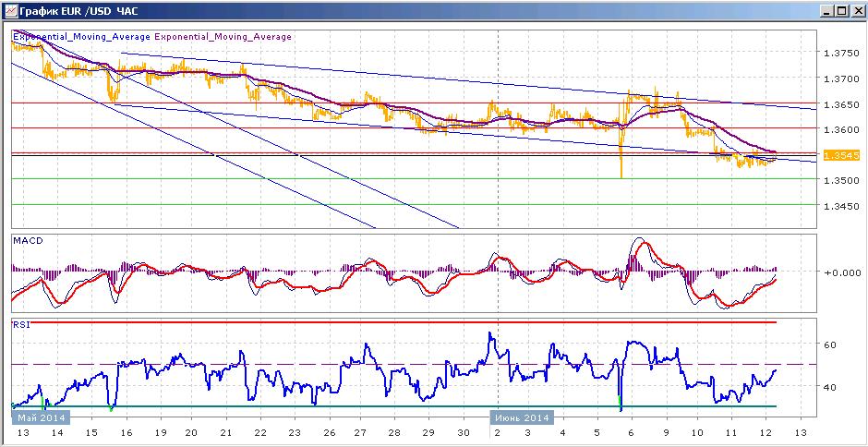
Task: Click the red RSI overbought line
Action: pos(394,321)
